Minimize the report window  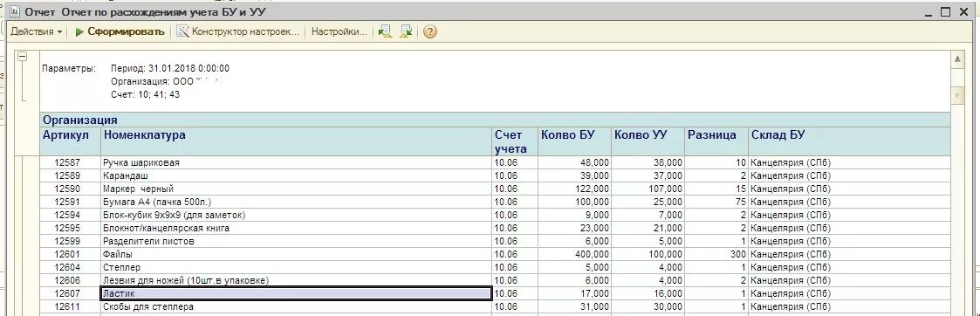[928, 11]
